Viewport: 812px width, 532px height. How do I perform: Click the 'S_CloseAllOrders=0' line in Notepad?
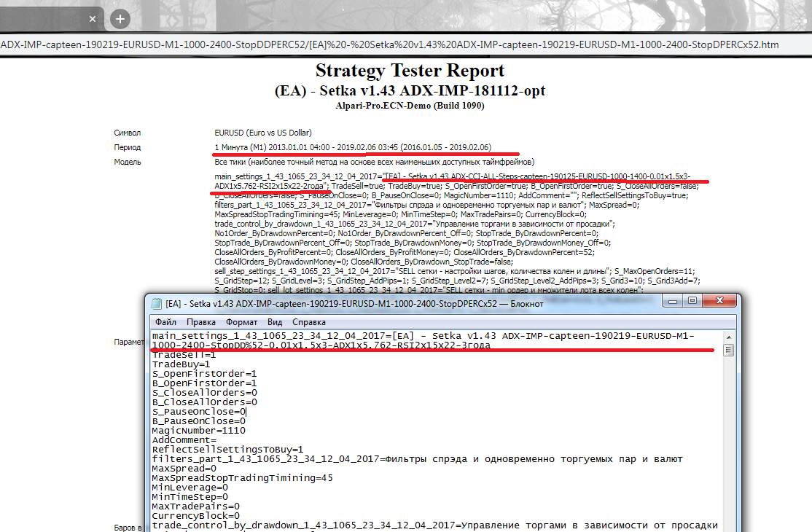204,393
